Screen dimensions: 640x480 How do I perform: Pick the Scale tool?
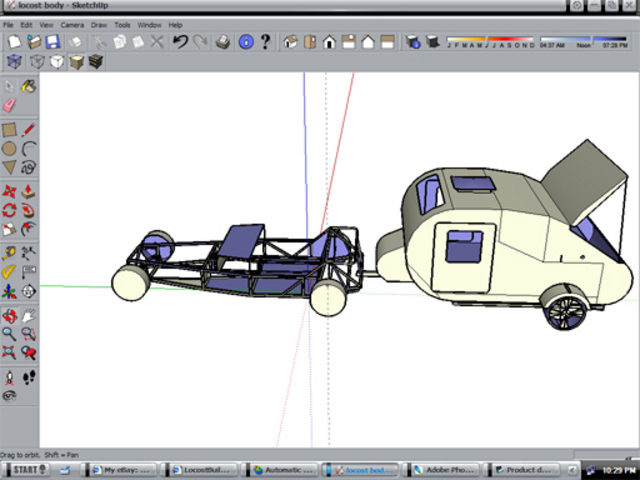[9, 229]
